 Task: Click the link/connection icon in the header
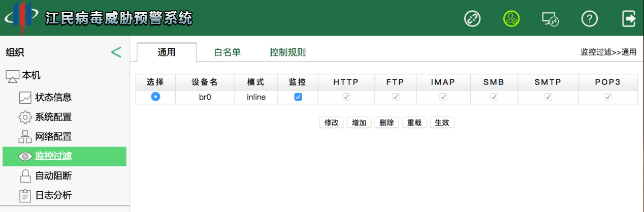[472, 19]
